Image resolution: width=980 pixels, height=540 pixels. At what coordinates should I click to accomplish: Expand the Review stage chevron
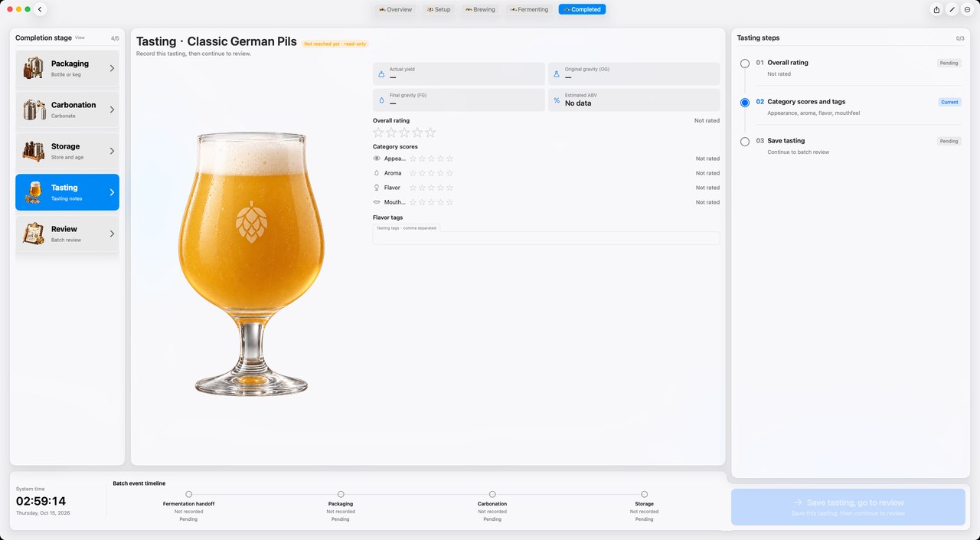[112, 234]
